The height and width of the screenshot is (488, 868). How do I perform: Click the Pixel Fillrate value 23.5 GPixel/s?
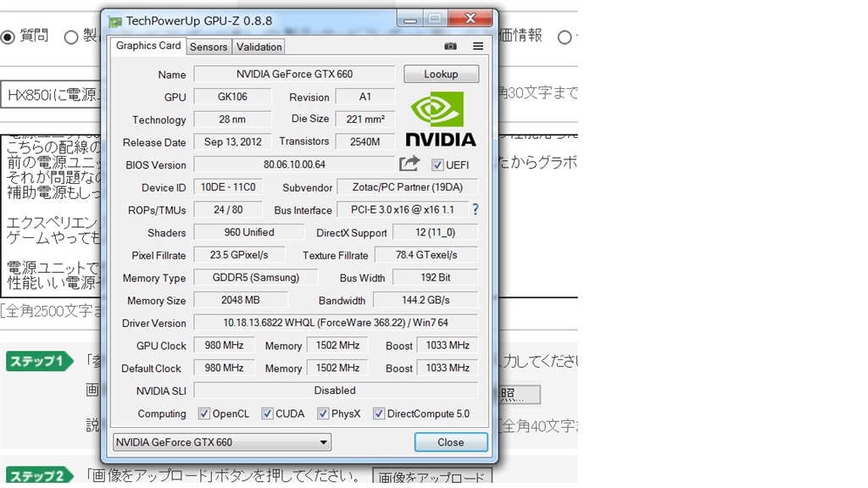click(239, 255)
